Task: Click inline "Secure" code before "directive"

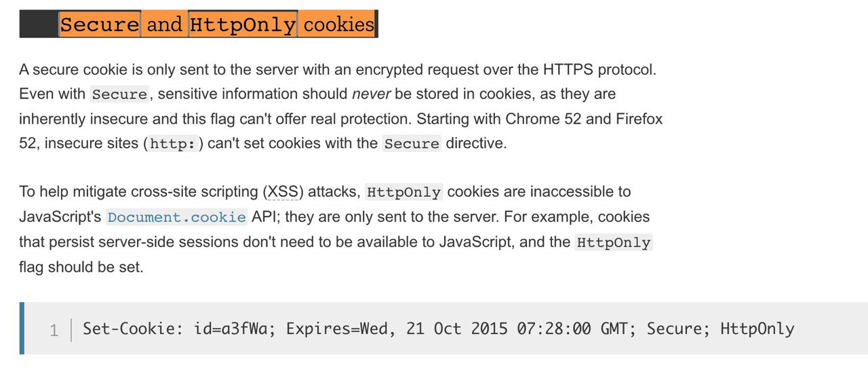Action: point(412,144)
